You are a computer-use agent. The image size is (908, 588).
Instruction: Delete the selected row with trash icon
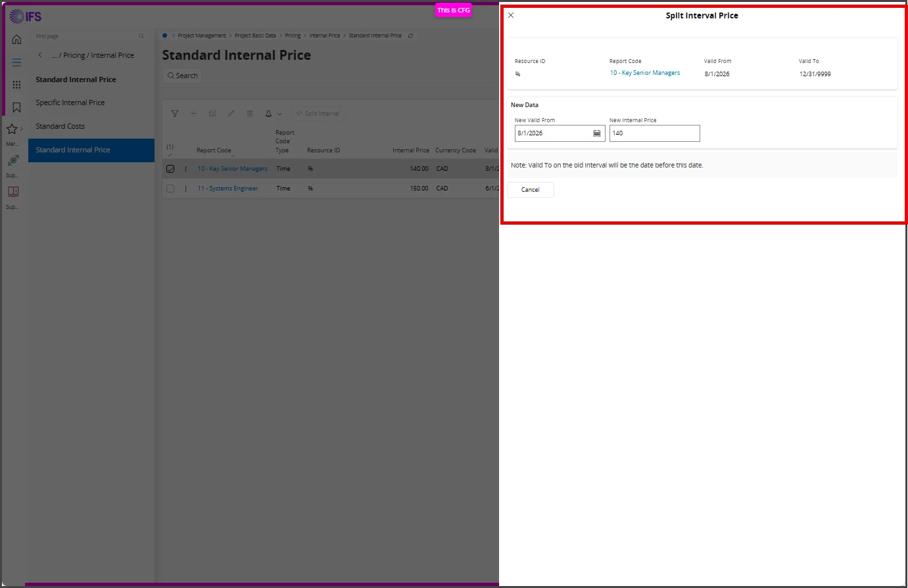click(250, 114)
